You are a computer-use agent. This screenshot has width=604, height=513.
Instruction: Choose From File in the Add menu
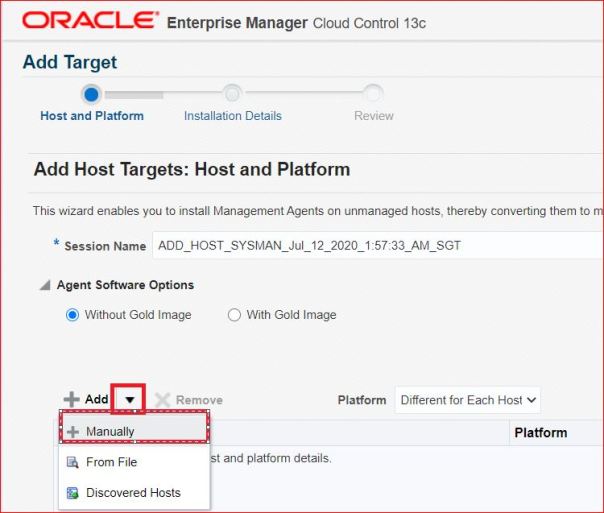click(111, 462)
